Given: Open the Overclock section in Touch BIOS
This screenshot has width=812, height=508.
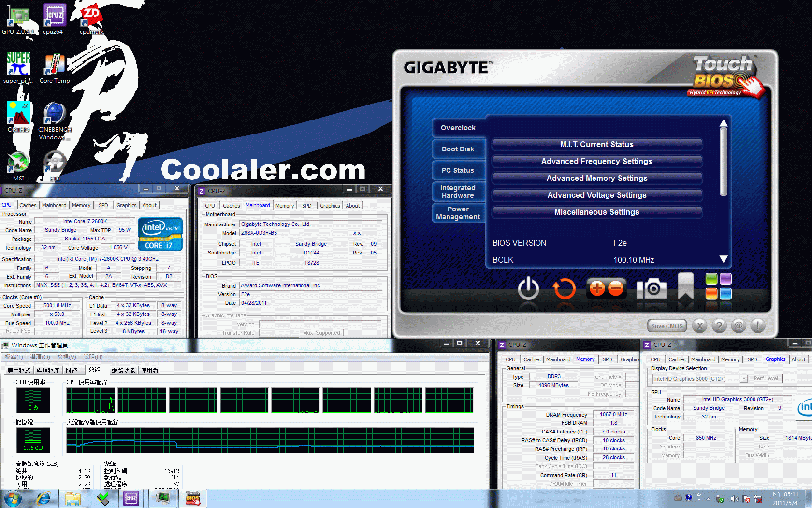Looking at the screenshot, I should [x=458, y=128].
